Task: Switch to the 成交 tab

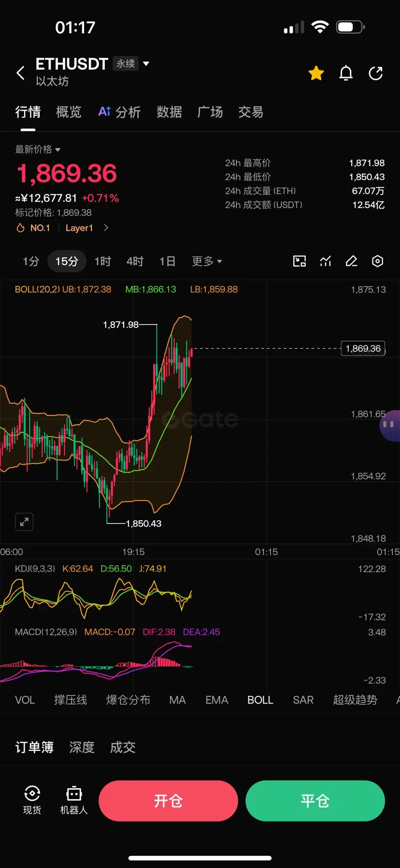Action: click(x=123, y=747)
